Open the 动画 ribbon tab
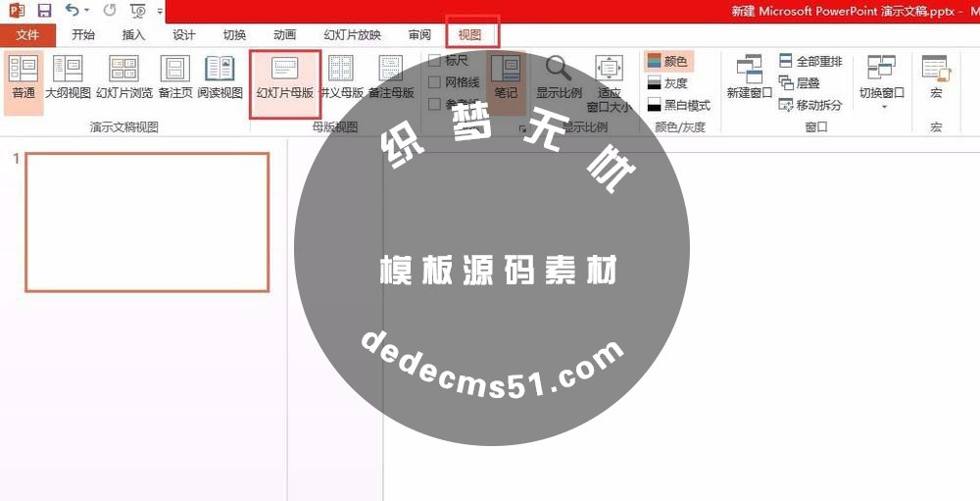The height and width of the screenshot is (501, 980). [x=285, y=35]
